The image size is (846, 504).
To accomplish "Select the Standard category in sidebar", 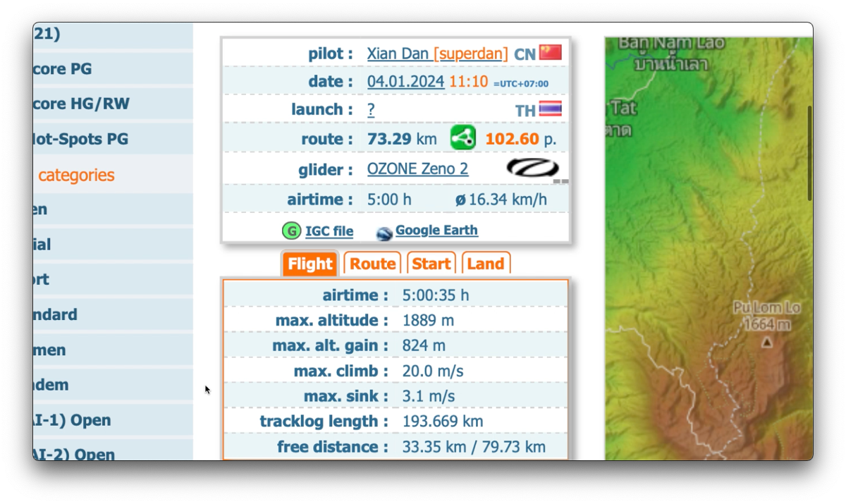I will coord(113,314).
